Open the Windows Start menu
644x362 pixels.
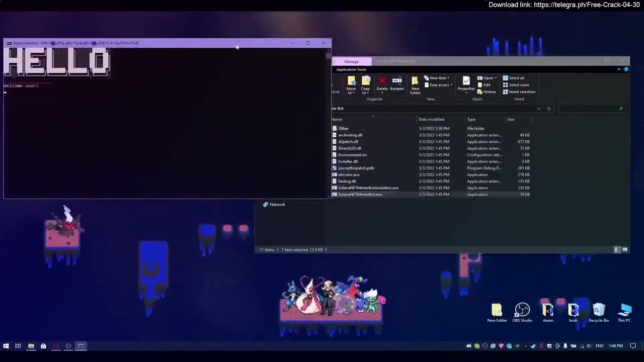(6, 346)
